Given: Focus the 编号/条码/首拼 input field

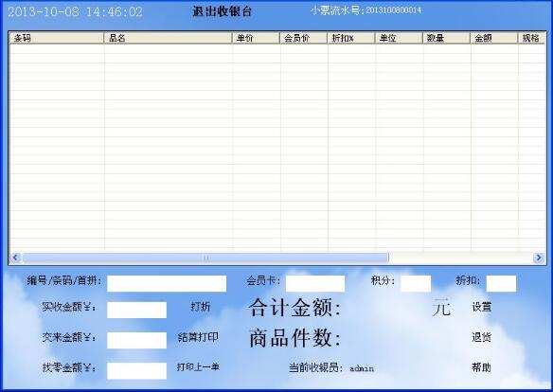Looking at the screenshot, I should coord(167,283).
